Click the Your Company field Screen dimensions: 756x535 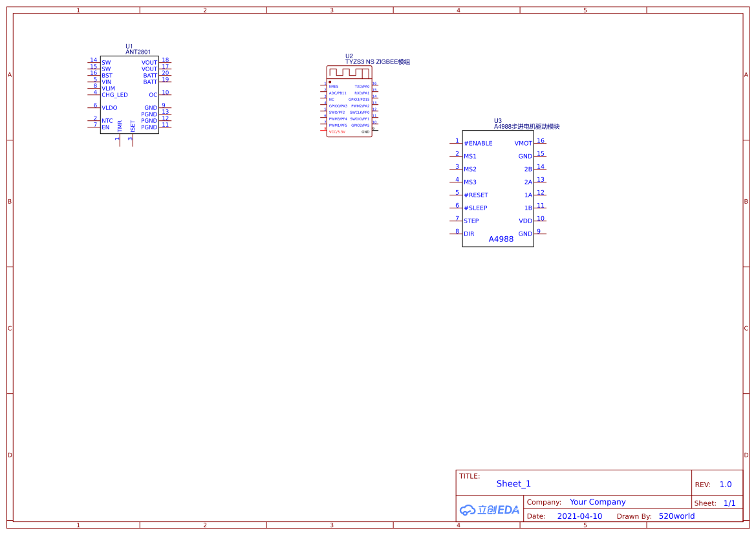[x=598, y=502]
